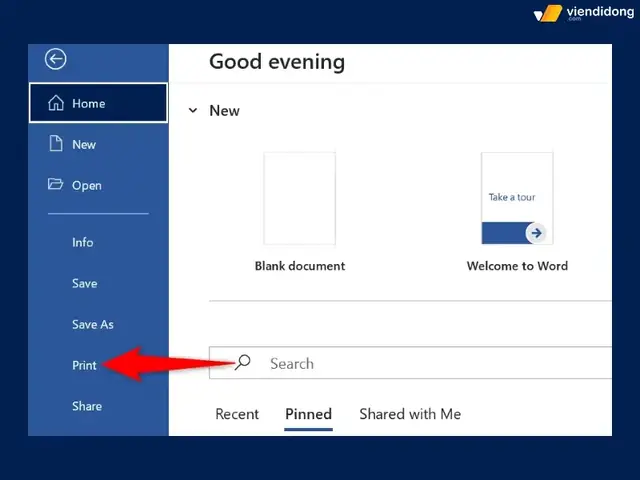Open the Welcome to Word template thumbnail
This screenshot has height=480, width=640.
pyautogui.click(x=517, y=198)
